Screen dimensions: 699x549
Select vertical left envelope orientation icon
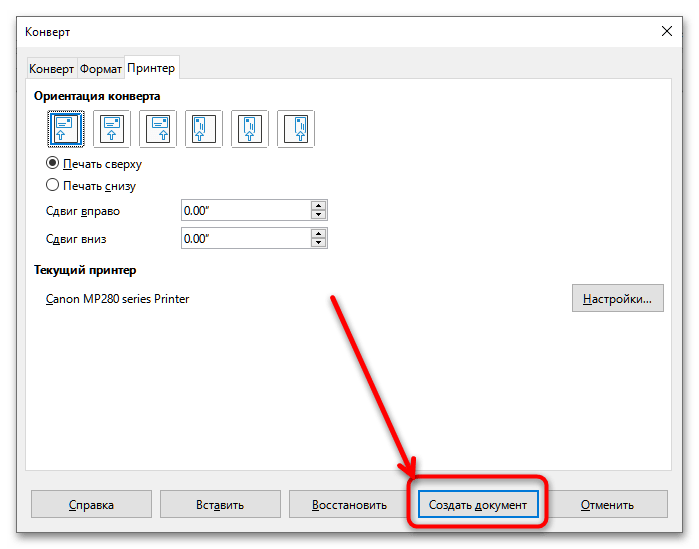click(x=204, y=129)
